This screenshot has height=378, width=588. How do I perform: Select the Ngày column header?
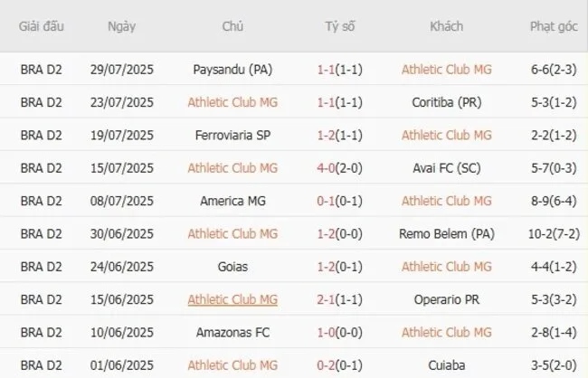point(121,26)
